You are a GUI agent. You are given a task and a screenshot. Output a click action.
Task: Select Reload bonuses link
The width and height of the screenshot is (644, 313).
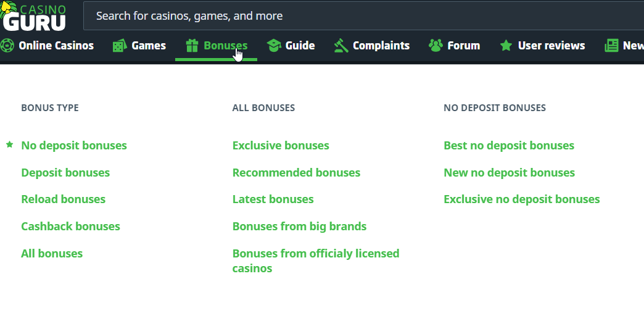click(x=63, y=199)
